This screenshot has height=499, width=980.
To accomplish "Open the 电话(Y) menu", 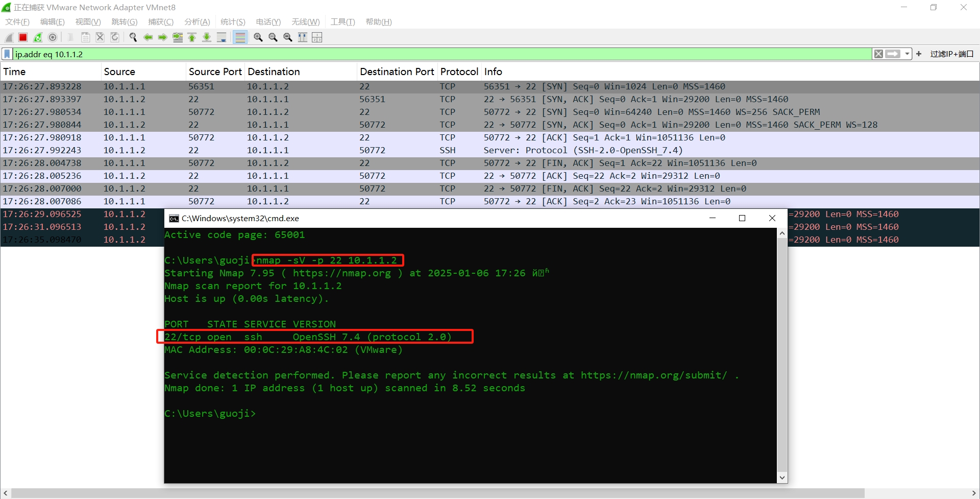I will click(268, 22).
